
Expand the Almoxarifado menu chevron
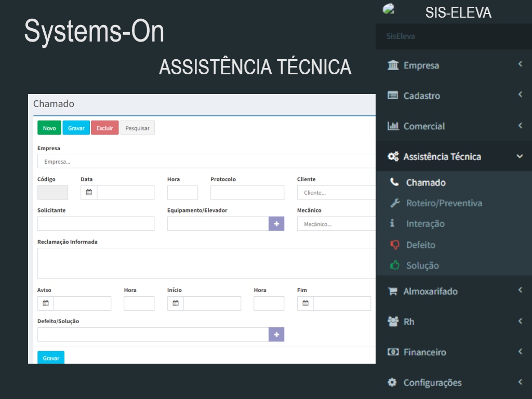point(520,290)
